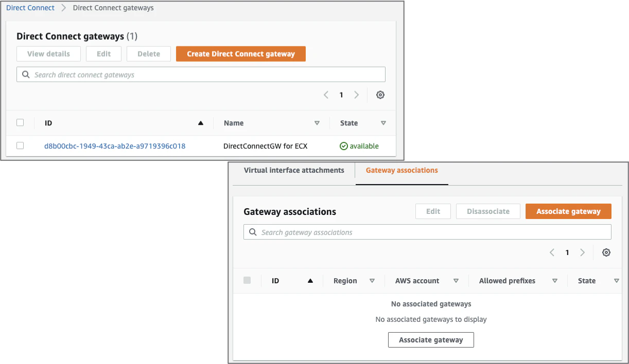Go to previous page of gateways list
The height and width of the screenshot is (364, 629).
[326, 95]
